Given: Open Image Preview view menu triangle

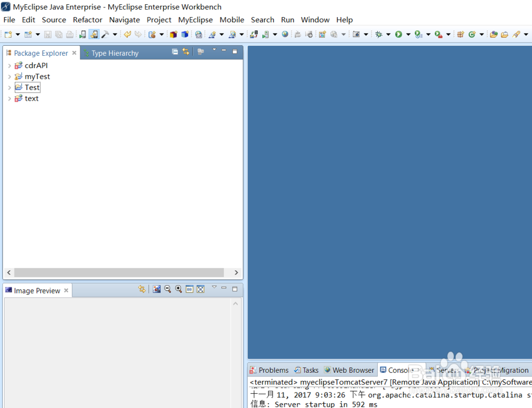Looking at the screenshot, I should point(214,287).
